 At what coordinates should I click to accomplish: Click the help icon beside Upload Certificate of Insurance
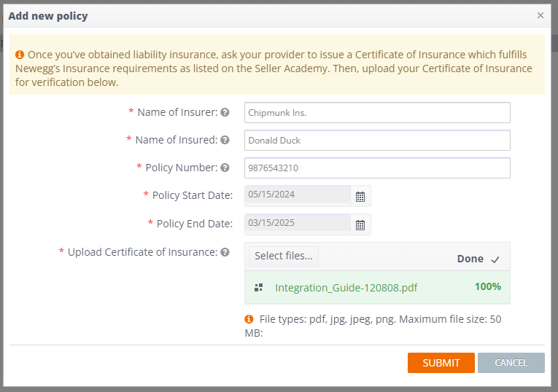225,252
